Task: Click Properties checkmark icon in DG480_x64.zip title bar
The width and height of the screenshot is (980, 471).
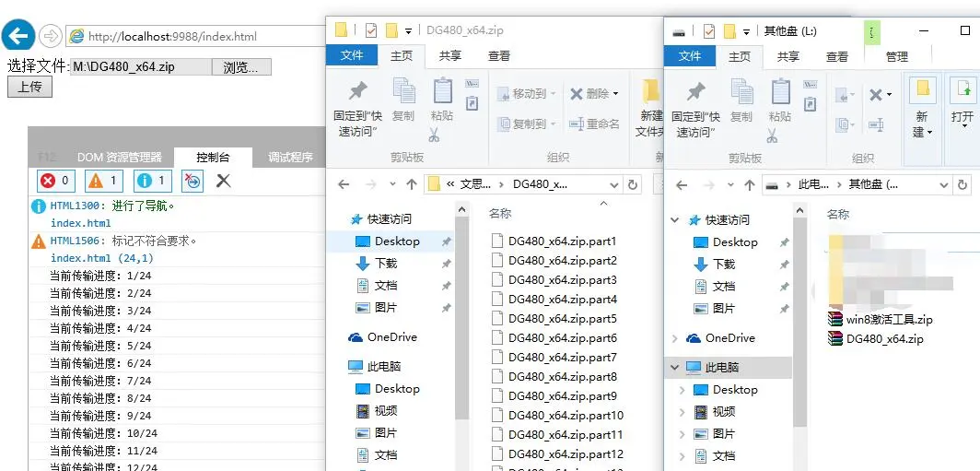Action: 371,30
